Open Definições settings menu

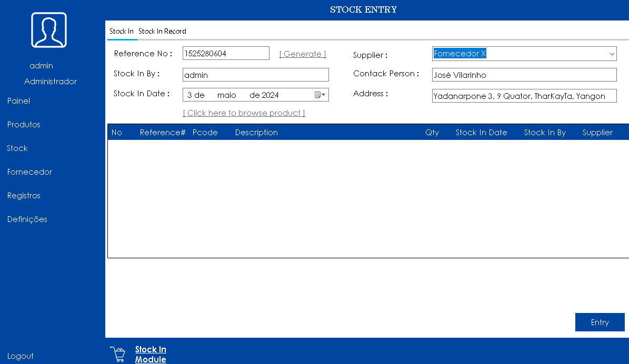[x=27, y=219]
